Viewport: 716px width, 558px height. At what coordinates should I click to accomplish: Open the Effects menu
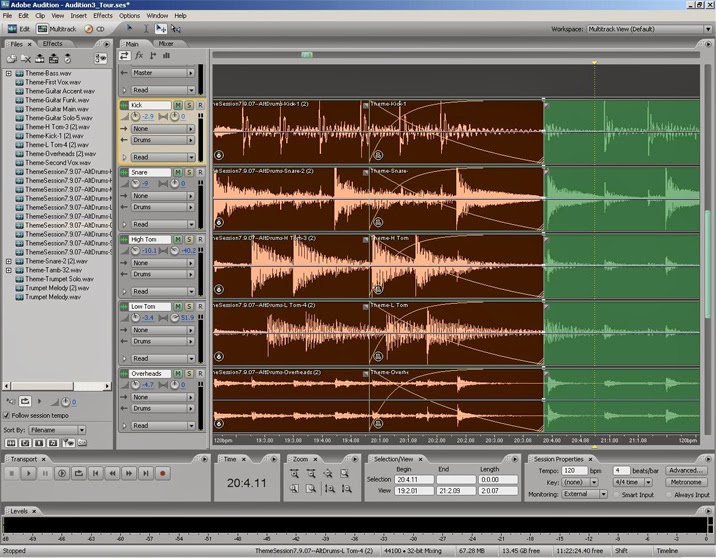tap(103, 16)
